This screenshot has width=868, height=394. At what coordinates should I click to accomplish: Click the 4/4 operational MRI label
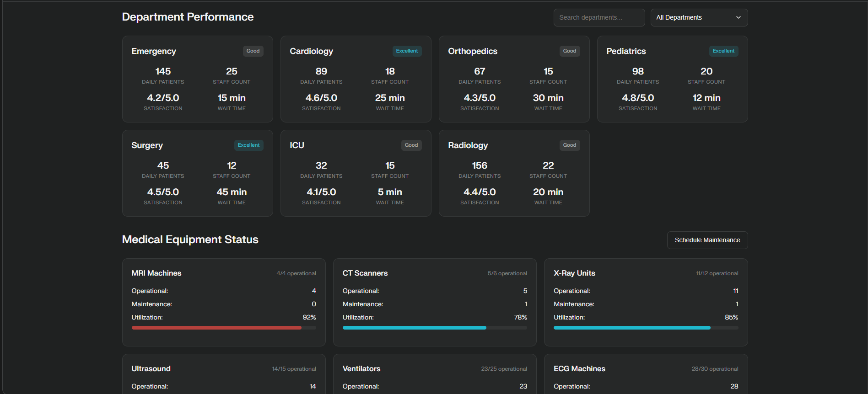296,273
